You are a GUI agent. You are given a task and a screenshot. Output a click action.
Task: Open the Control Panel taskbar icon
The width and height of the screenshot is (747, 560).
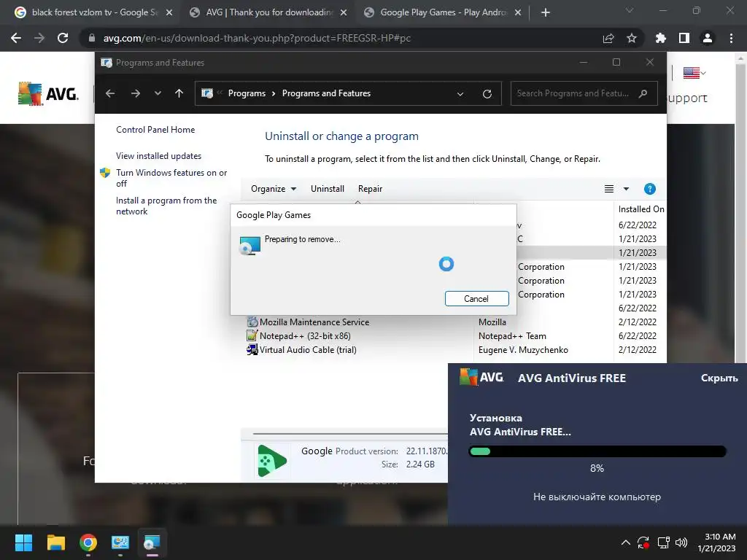(x=120, y=542)
